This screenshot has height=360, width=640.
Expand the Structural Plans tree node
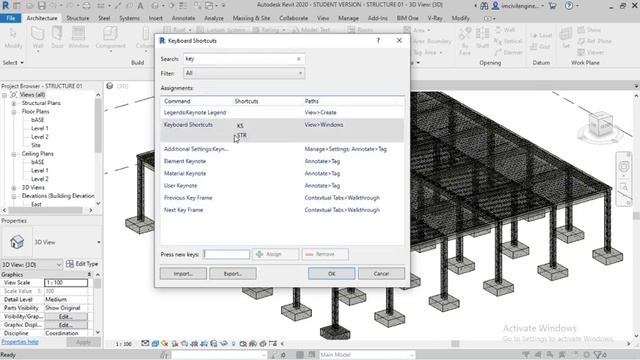pyautogui.click(x=13, y=103)
